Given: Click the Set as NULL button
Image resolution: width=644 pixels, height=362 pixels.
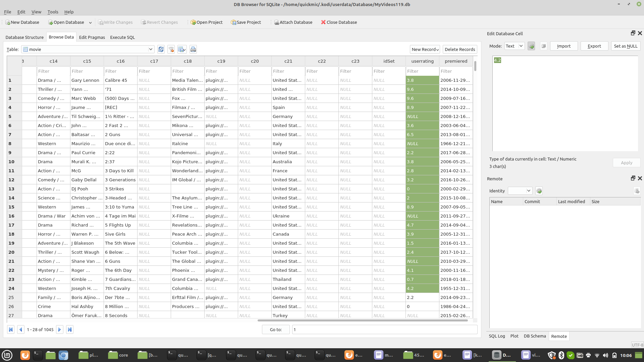Looking at the screenshot, I should coord(626,46).
